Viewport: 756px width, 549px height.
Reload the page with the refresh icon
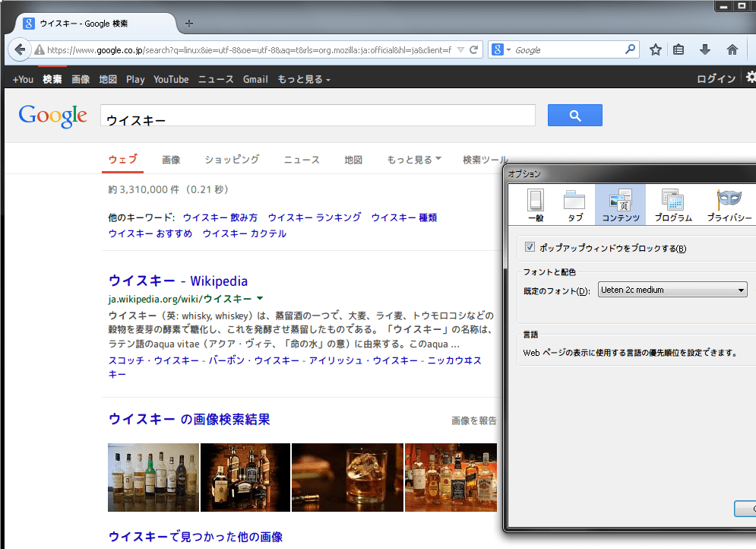tap(474, 49)
